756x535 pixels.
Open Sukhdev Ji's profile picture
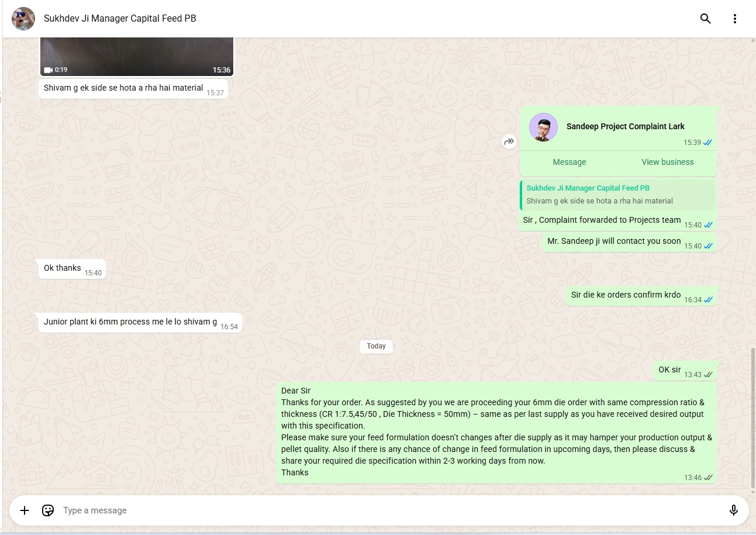click(x=23, y=19)
